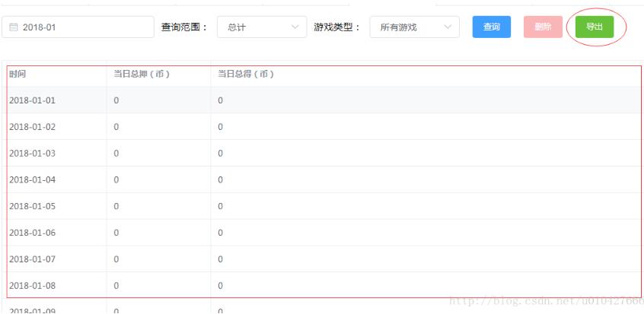Click the 2018-01-07 date cell
The height and width of the screenshot is (314, 644).
pos(32,259)
